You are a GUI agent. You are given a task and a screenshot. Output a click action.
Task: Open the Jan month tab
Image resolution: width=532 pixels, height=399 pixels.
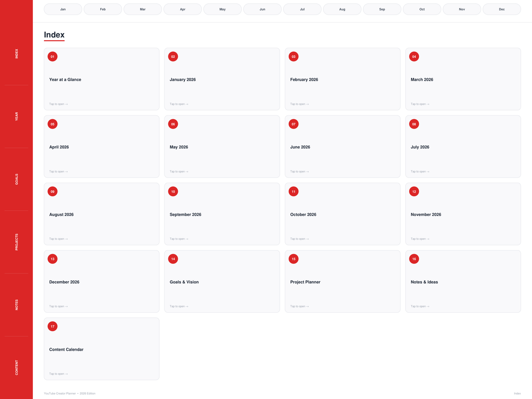click(x=63, y=9)
